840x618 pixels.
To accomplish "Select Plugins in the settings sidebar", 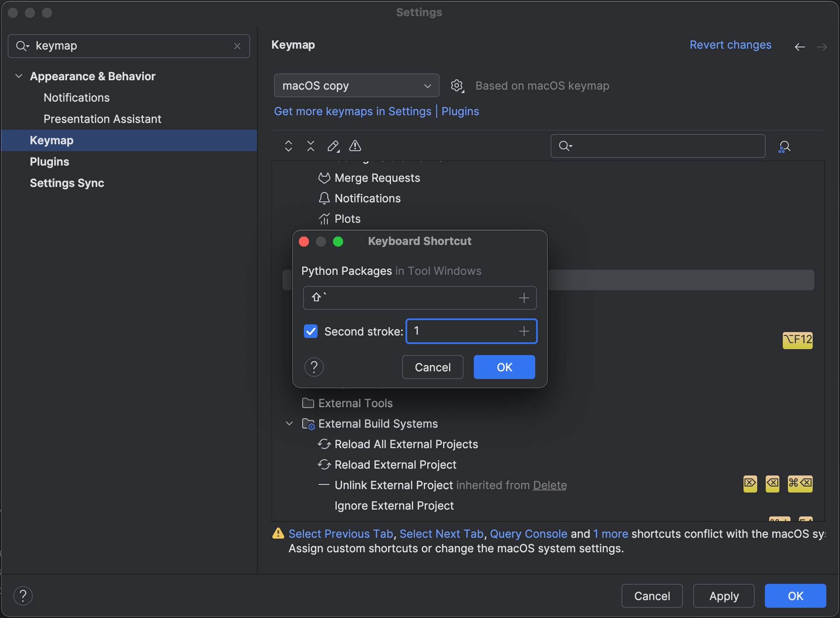I will (49, 161).
